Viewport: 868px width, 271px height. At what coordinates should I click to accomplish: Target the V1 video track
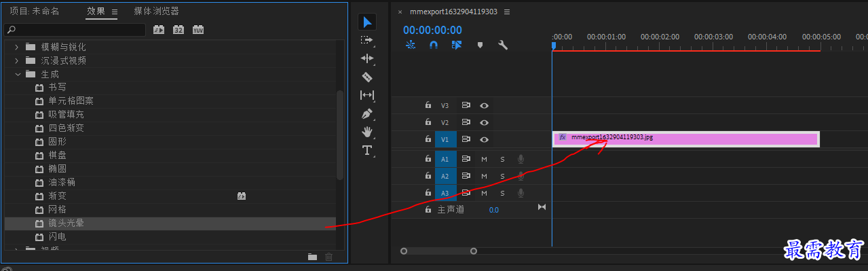445,139
